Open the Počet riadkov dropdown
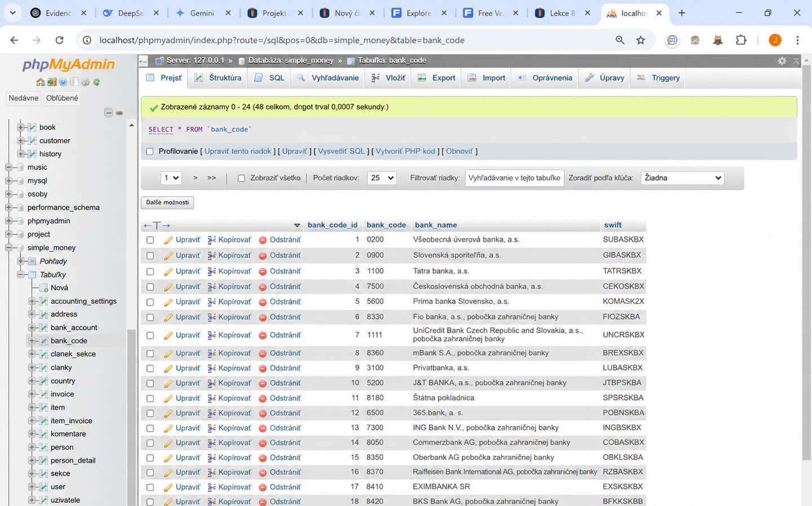The height and width of the screenshot is (506, 812). (381, 178)
